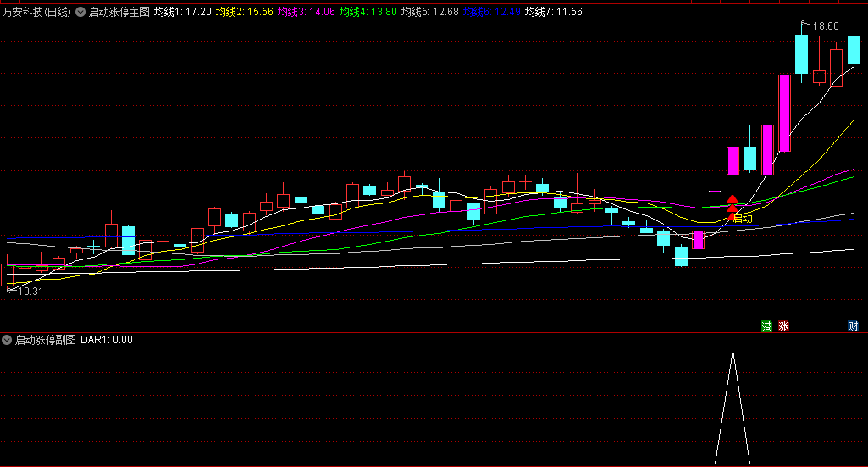The image size is (868, 467).
Task: Click the tallest magenta limit-up candle
Action: point(784,114)
